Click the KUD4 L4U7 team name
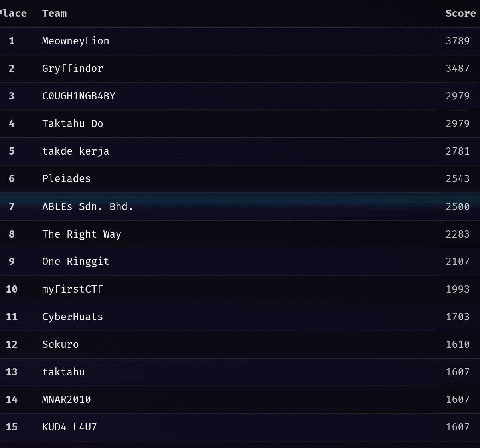The image size is (480, 448). [x=69, y=427]
